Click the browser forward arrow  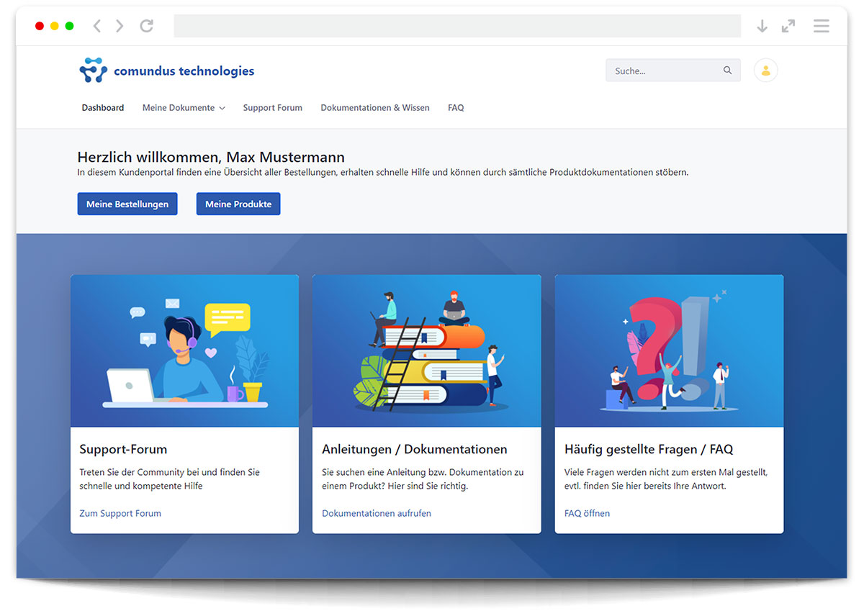[x=120, y=26]
